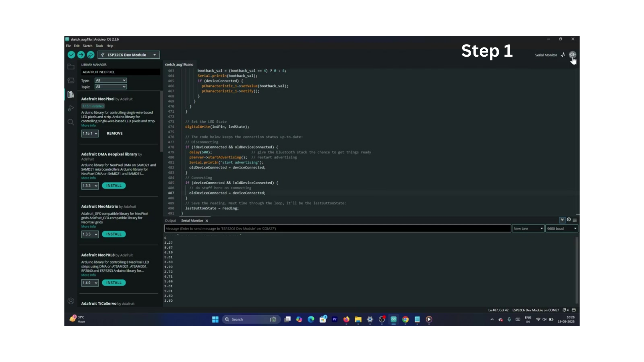
Task: Open the Tools menu
Action: pos(99,46)
